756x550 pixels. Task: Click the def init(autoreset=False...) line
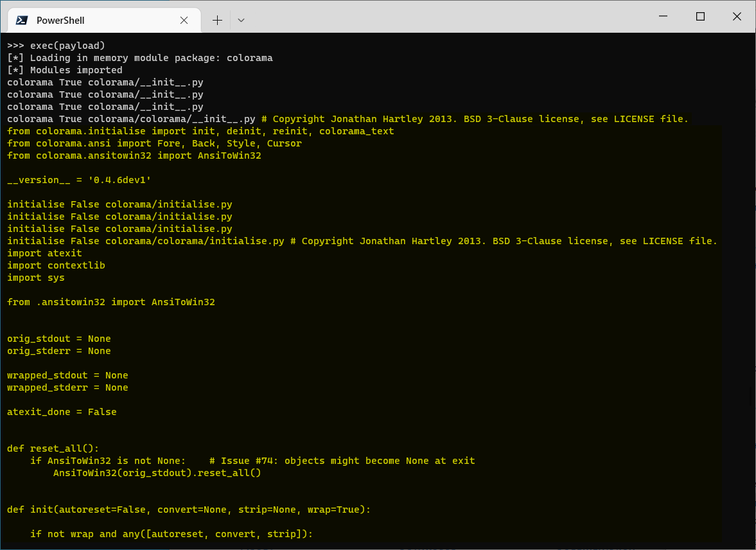186,509
